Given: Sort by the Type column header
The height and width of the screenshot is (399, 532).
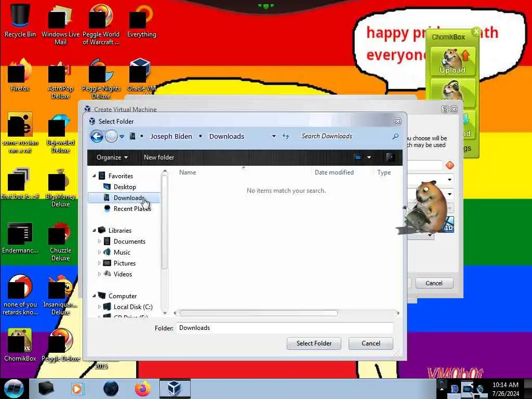Looking at the screenshot, I should point(384,172).
